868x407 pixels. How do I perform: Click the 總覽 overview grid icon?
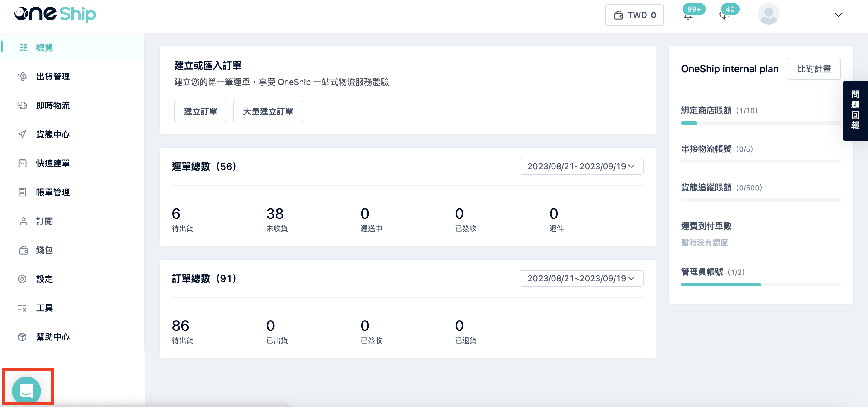(23, 48)
